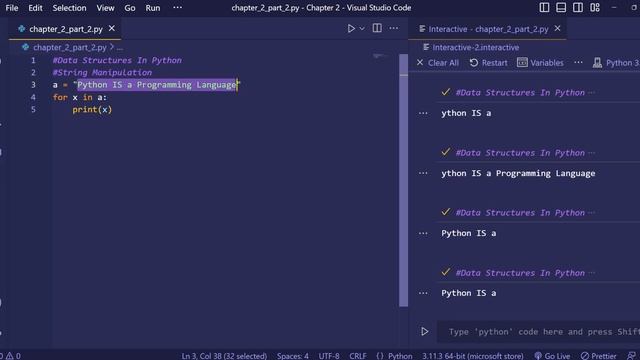Click the editor vertical scrollbar

pyautogui.click(x=404, y=180)
